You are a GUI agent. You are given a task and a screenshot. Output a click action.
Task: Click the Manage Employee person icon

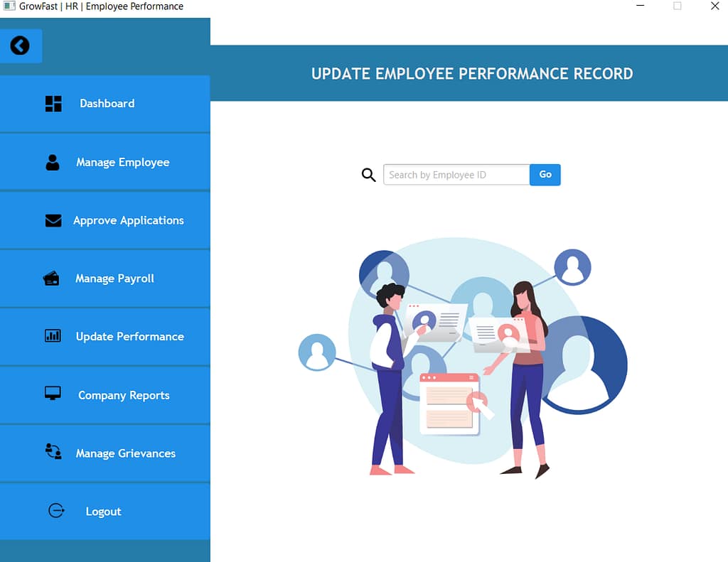53,163
